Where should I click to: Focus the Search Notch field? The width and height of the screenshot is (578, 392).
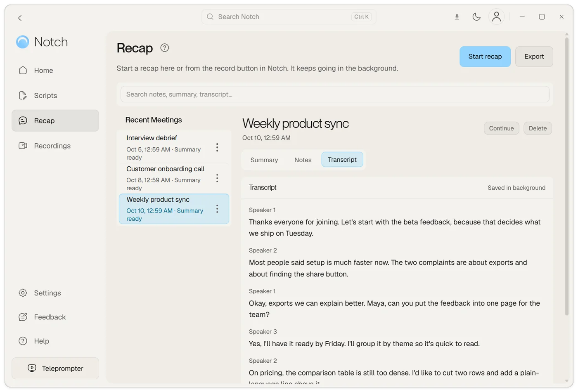289,17
